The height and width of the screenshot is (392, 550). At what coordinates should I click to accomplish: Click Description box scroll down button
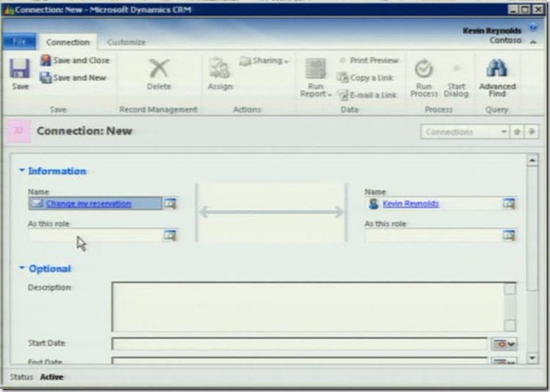pos(510,325)
